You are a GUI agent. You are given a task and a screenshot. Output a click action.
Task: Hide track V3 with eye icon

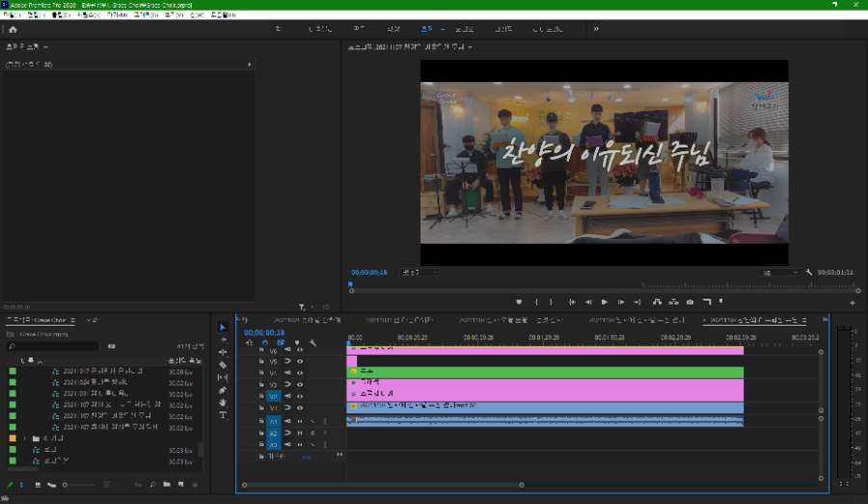pyautogui.click(x=300, y=385)
